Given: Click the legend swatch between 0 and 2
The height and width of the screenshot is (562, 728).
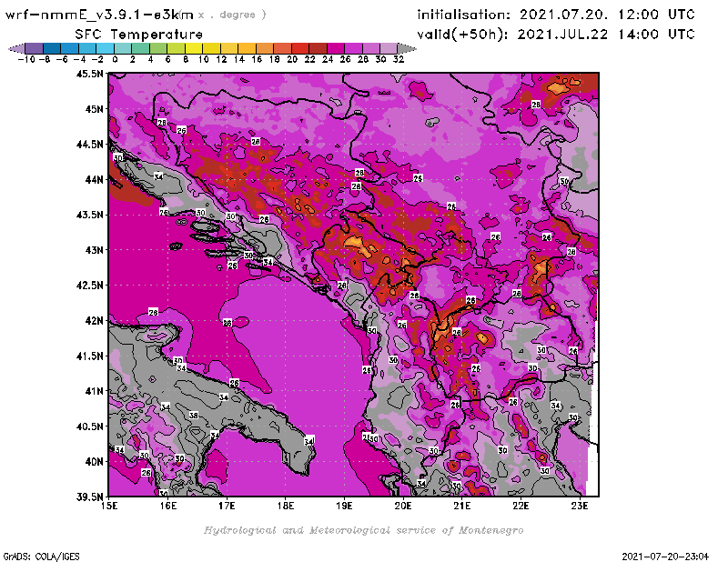Looking at the screenshot, I should [x=123, y=48].
